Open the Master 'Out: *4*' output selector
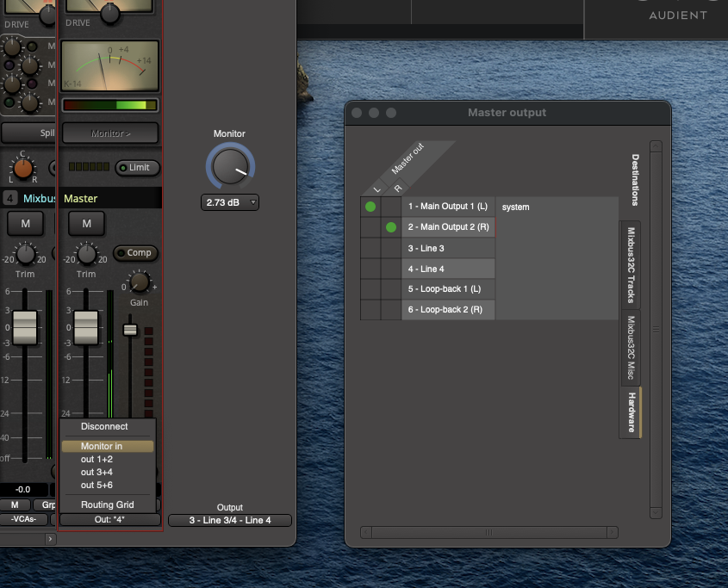 click(x=110, y=519)
